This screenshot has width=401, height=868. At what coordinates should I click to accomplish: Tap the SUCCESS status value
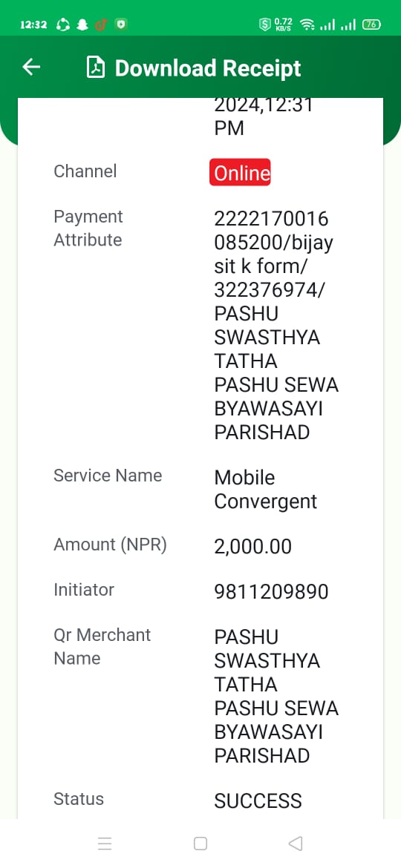258,800
